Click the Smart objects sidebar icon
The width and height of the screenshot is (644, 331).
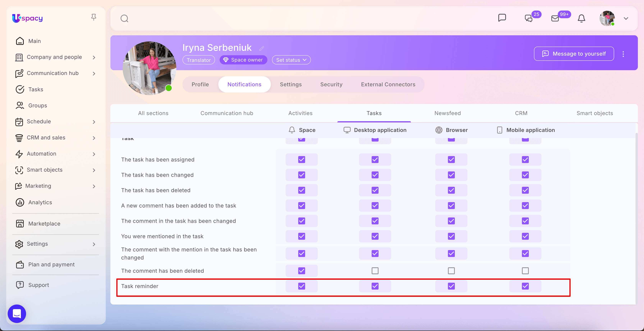point(19,170)
